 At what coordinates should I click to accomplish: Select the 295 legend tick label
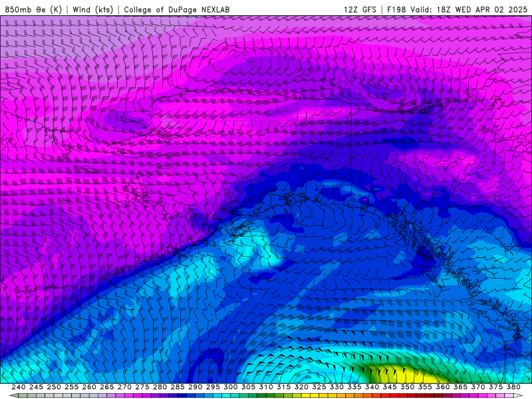pos(213,387)
